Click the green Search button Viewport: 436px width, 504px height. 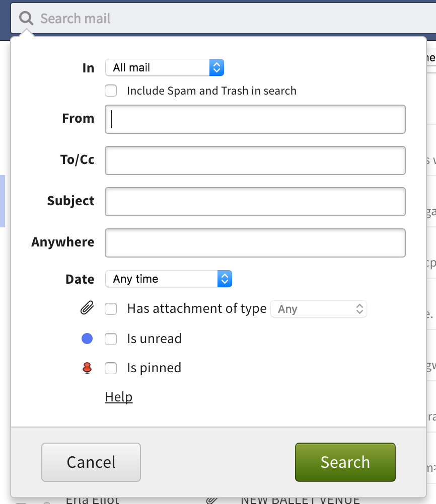coord(345,462)
